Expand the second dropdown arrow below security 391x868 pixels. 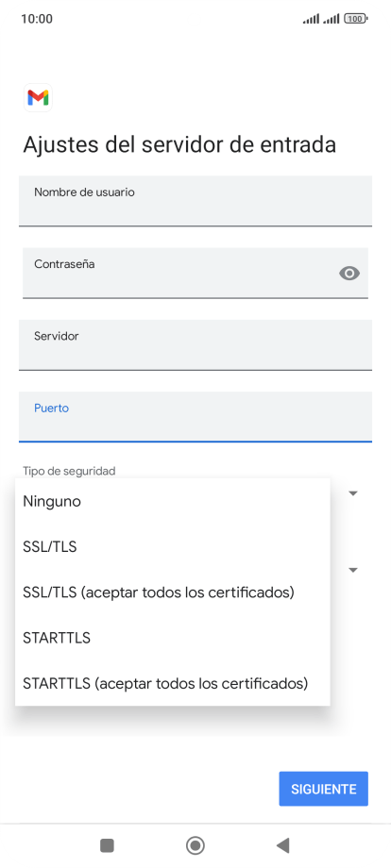[353, 570]
